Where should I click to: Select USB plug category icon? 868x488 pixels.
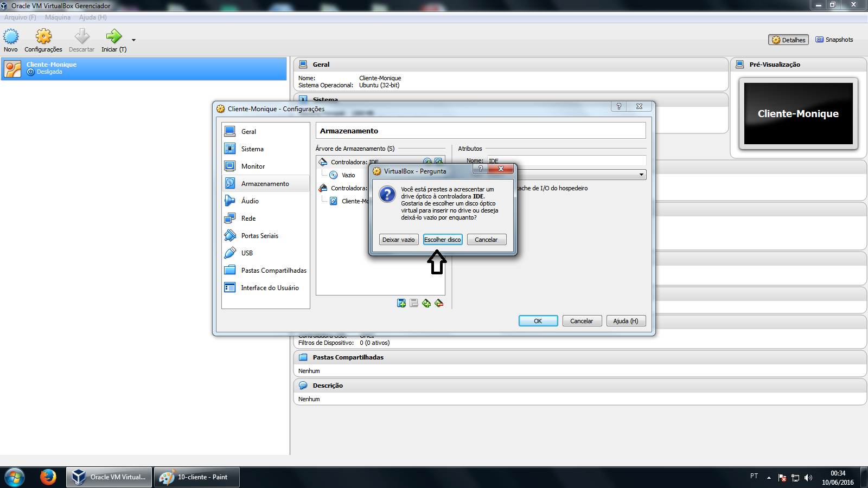[230, 253]
